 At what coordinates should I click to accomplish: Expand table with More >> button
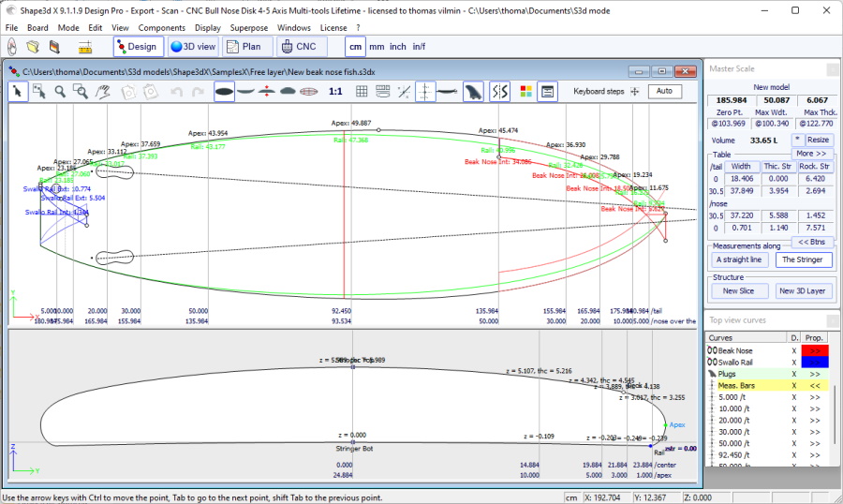pyautogui.click(x=811, y=153)
